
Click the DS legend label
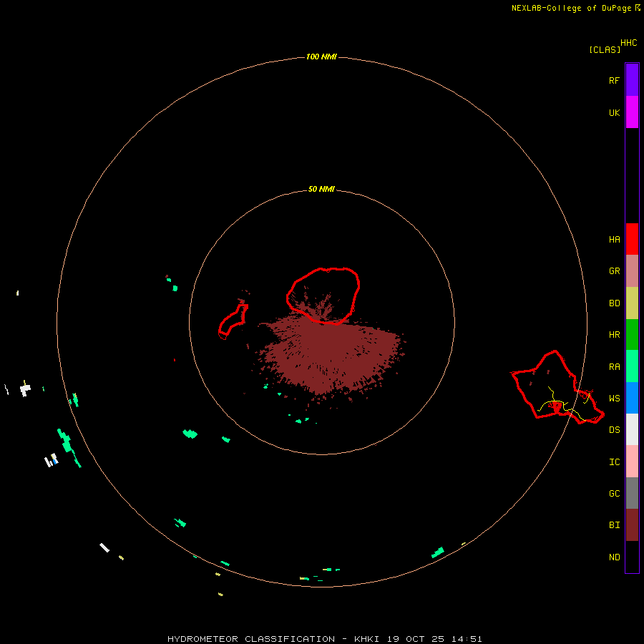[x=614, y=430]
